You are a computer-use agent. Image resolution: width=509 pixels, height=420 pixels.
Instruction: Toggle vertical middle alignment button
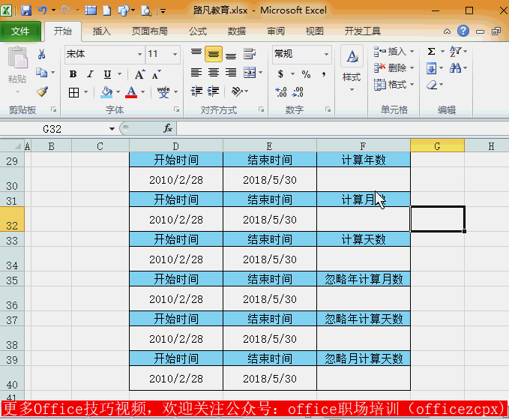point(214,55)
